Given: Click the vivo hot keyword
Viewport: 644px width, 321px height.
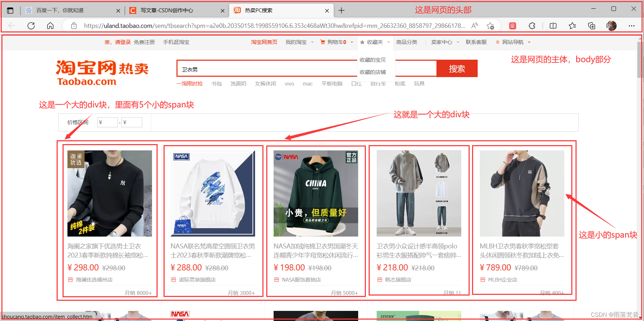Looking at the screenshot, I should pos(289,84).
